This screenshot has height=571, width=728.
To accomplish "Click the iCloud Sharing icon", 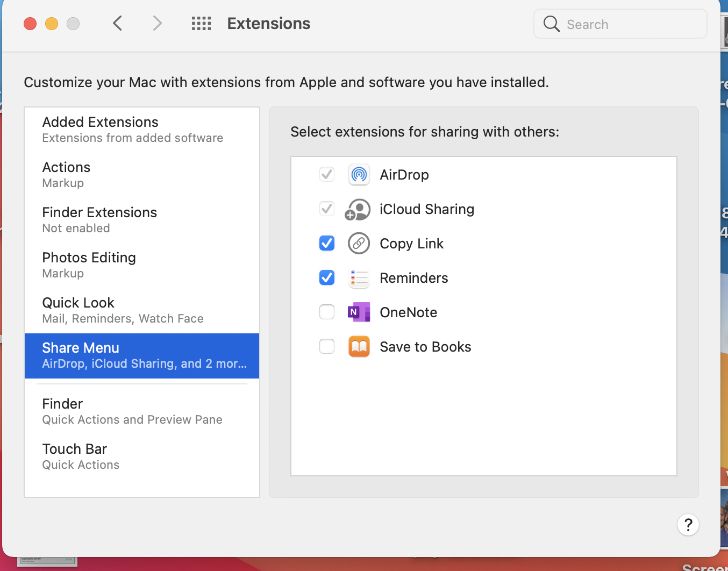I will 358,209.
